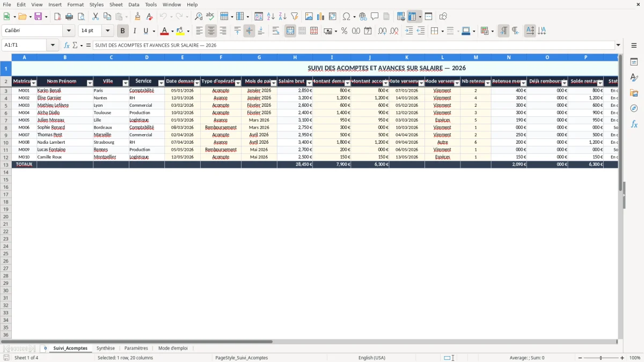
Task: Toggle print preview
Action: point(80,17)
